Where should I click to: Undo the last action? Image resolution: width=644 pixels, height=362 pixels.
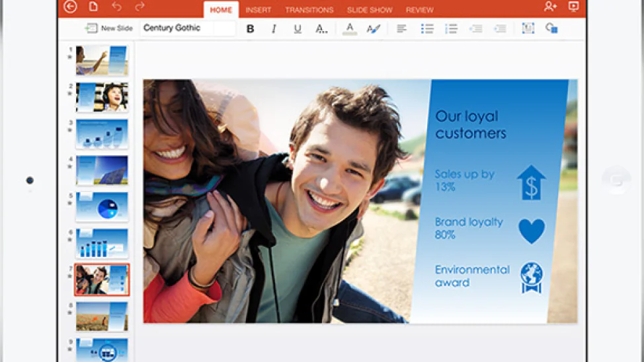(x=116, y=7)
